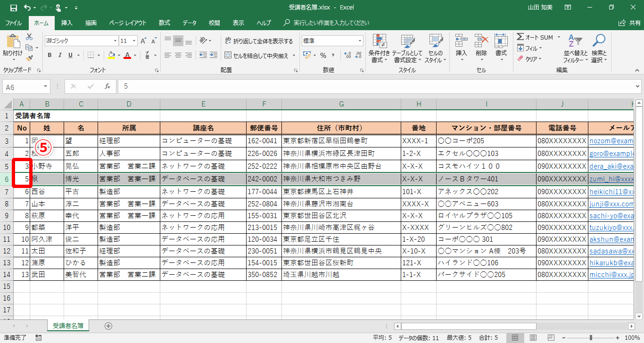Apply bottom vertical alignment
This screenshot has width=644, height=343.
189,41
